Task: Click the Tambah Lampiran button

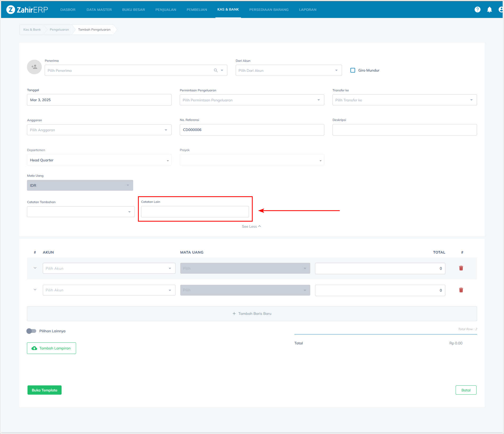Action: [52, 348]
